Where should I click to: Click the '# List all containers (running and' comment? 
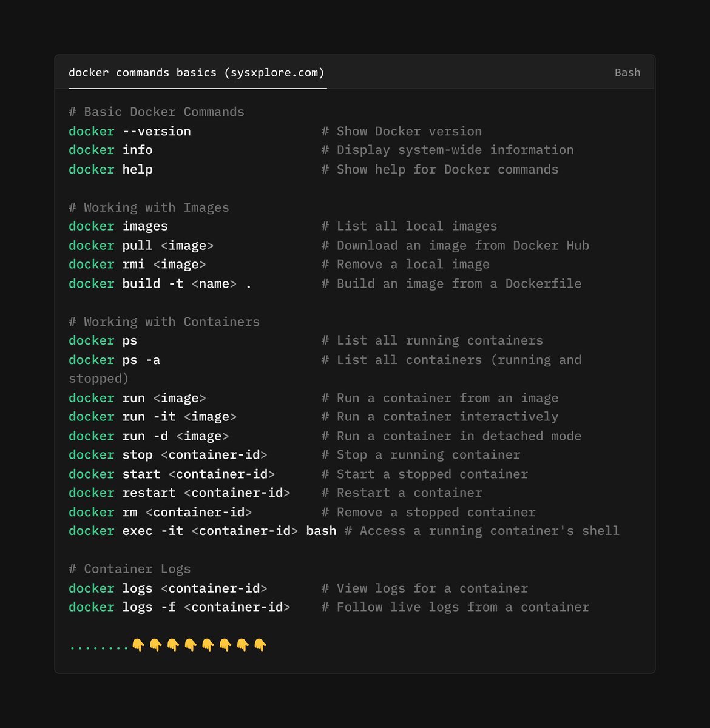pyautogui.click(x=451, y=360)
